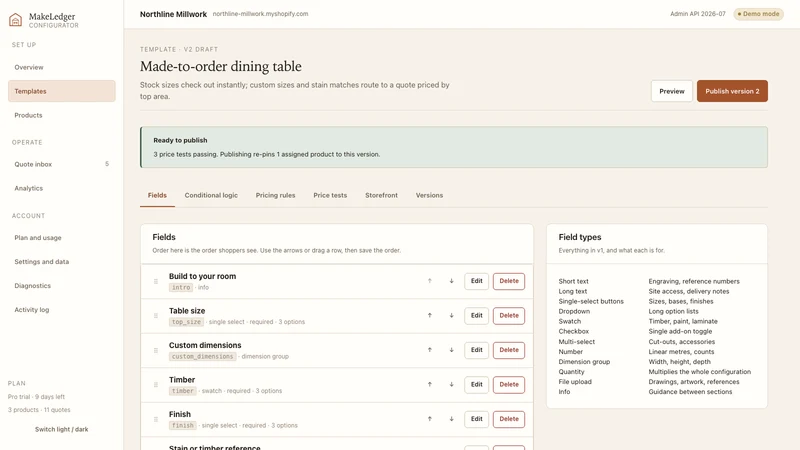
Task: Click Single-select buttons in Field types
Action: point(591,302)
